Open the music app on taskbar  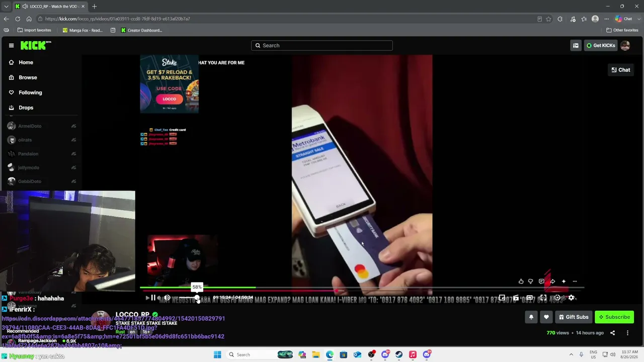tap(413, 354)
